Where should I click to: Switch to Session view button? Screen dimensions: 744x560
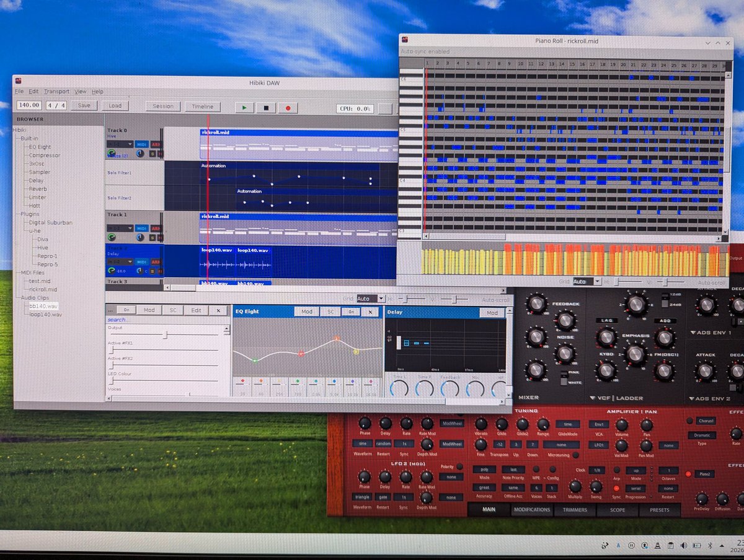coord(163,106)
